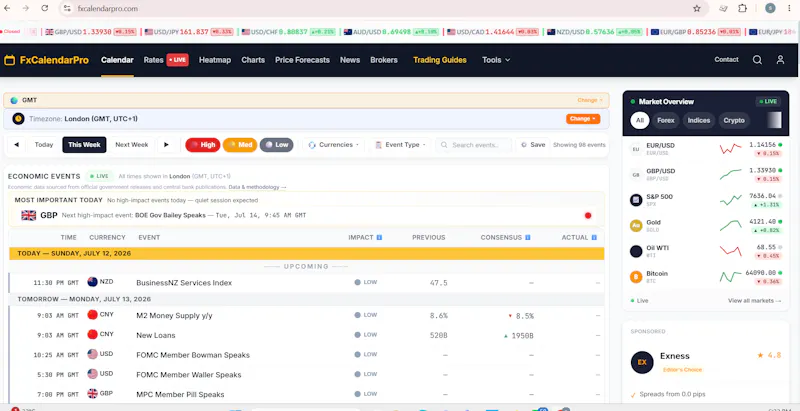Follow the View all markets link
This screenshot has width=800, height=411.
coord(754,301)
